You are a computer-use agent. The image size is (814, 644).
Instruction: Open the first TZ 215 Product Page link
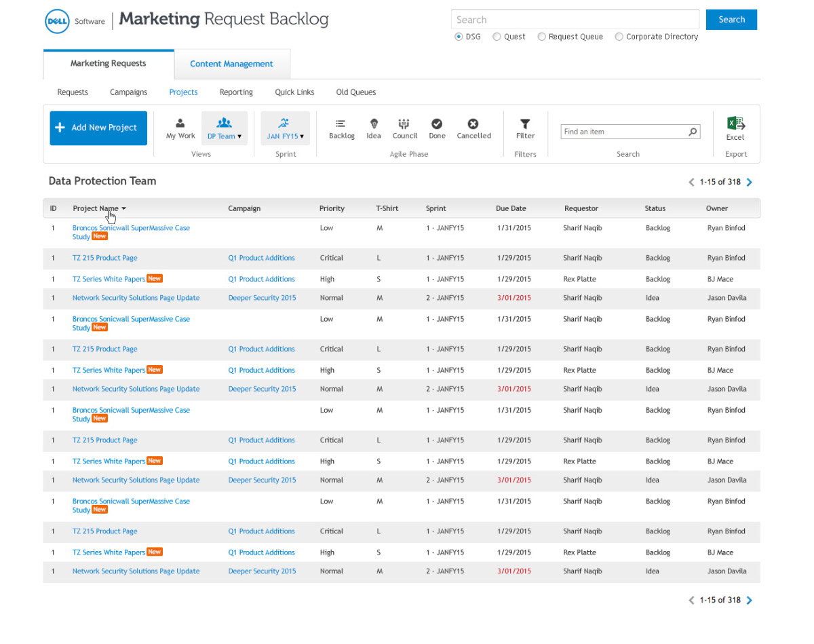click(x=104, y=258)
